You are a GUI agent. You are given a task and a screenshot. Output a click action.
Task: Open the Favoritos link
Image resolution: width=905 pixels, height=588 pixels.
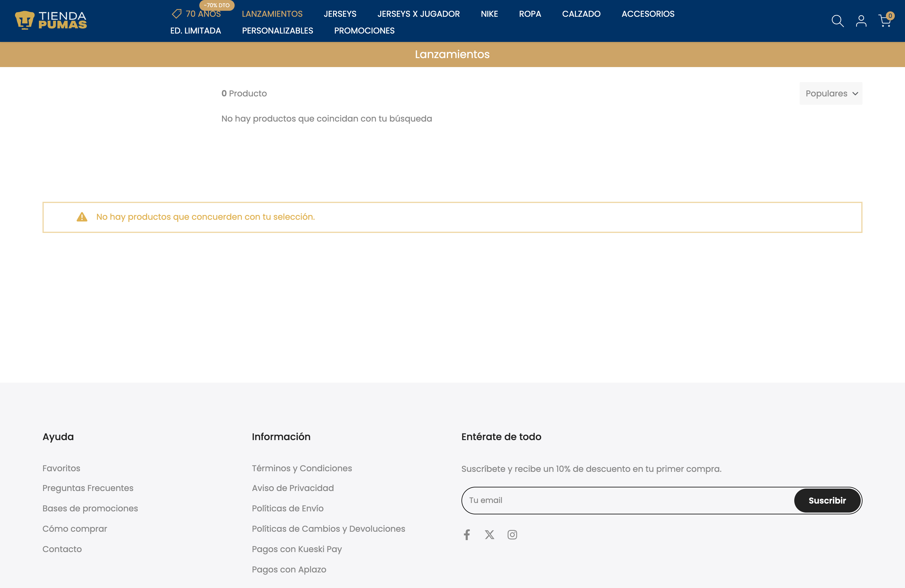(61, 468)
